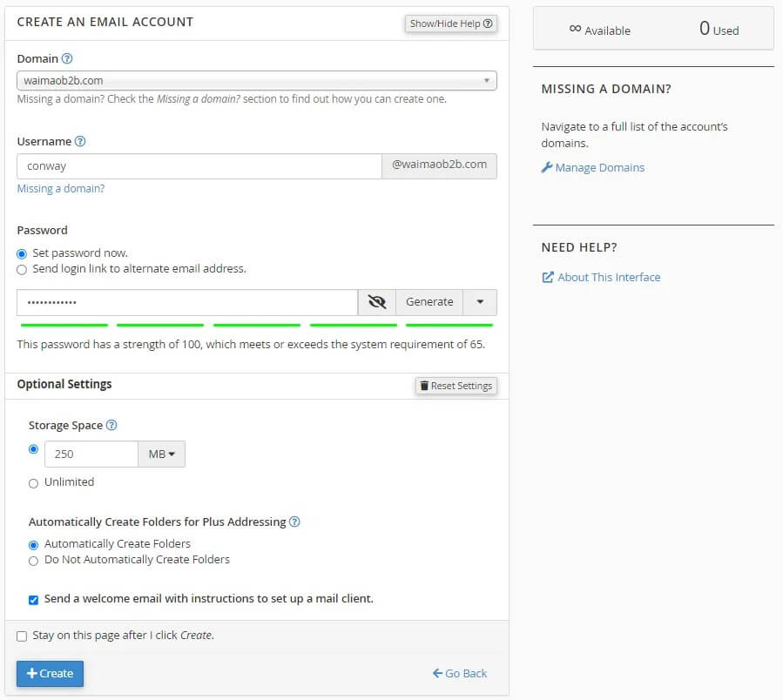Viewport: 783px width, 700px height.
Task: Click the Go Back link
Action: [x=460, y=674]
